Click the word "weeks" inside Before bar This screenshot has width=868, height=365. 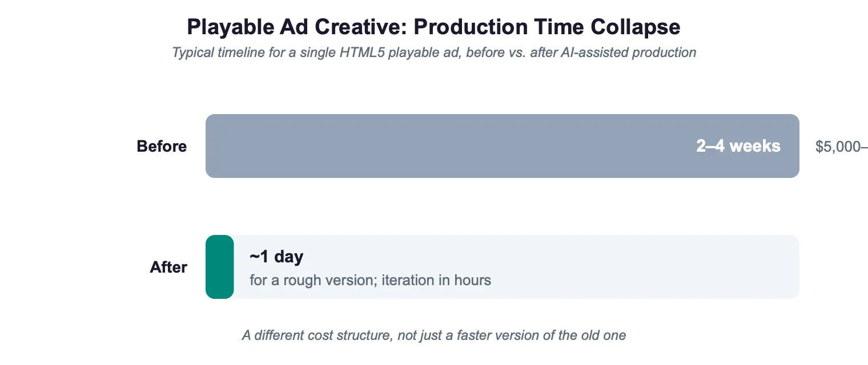[756, 146]
